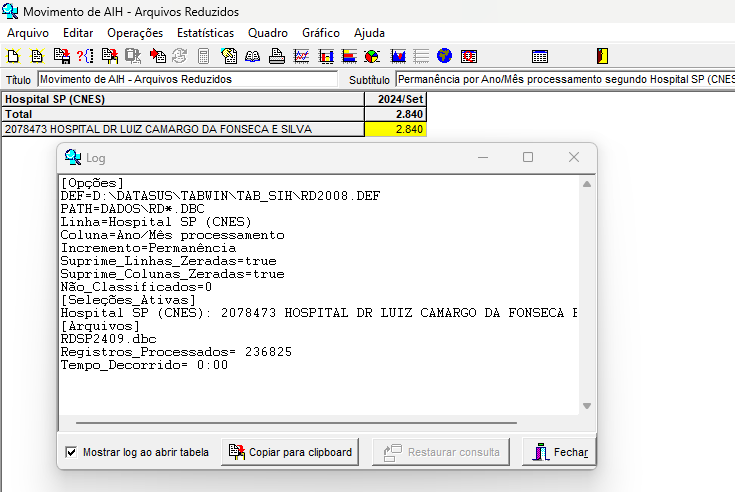Open the Arquivo menu

(x=28, y=33)
